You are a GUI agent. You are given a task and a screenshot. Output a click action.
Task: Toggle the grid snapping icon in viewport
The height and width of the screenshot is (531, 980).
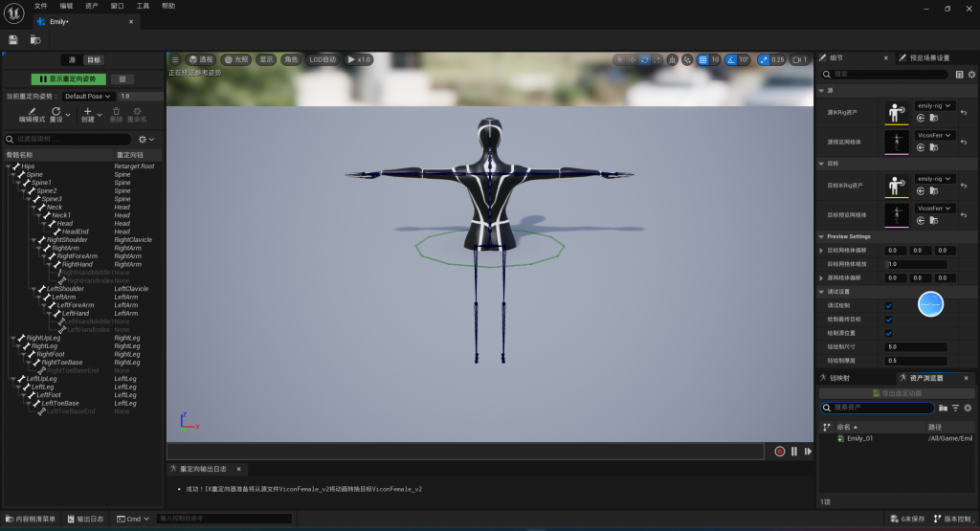703,59
